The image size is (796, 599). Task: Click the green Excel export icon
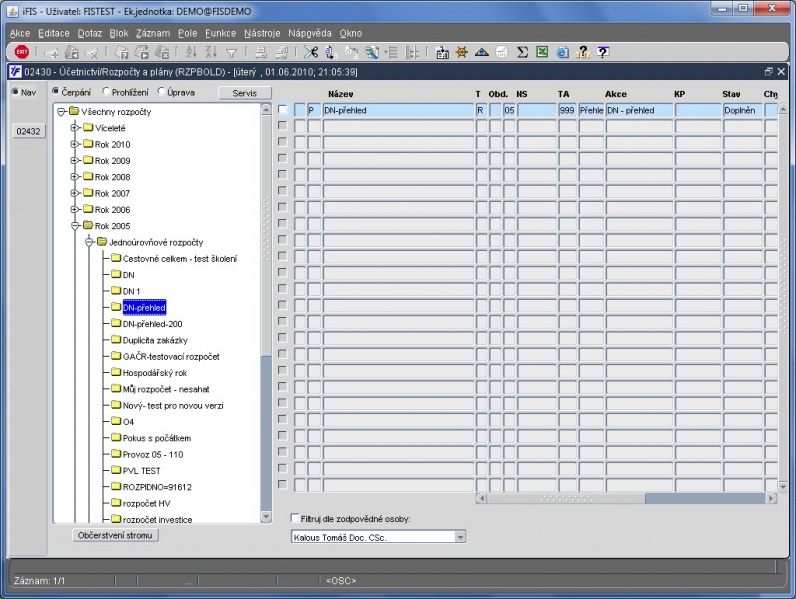(542, 52)
